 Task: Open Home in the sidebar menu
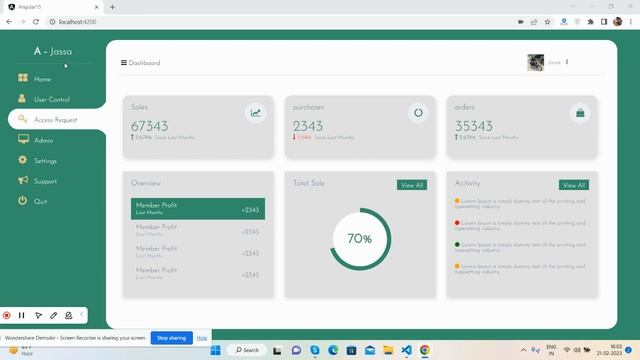42,79
